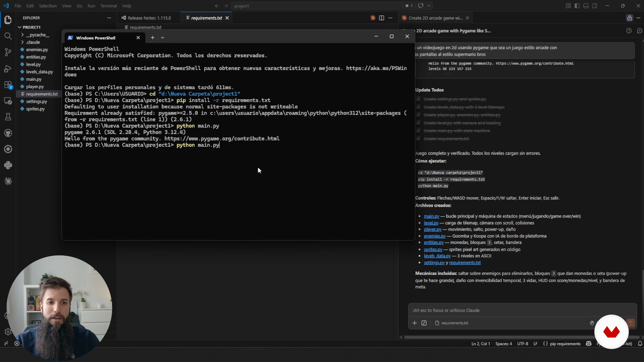Open the Run and Debug view
644x362 pixels.
click(x=8, y=68)
